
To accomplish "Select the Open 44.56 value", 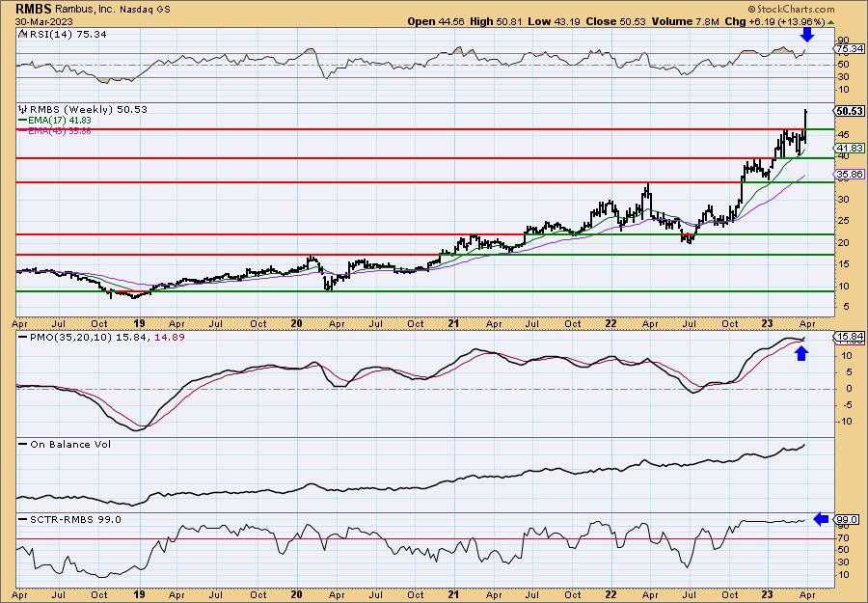I will pyautogui.click(x=436, y=21).
